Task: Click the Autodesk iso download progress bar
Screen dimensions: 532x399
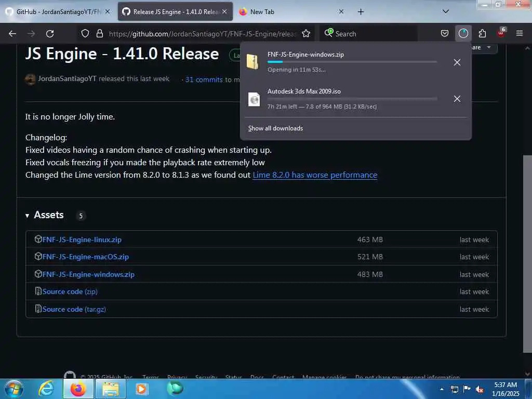Action: pos(352,99)
